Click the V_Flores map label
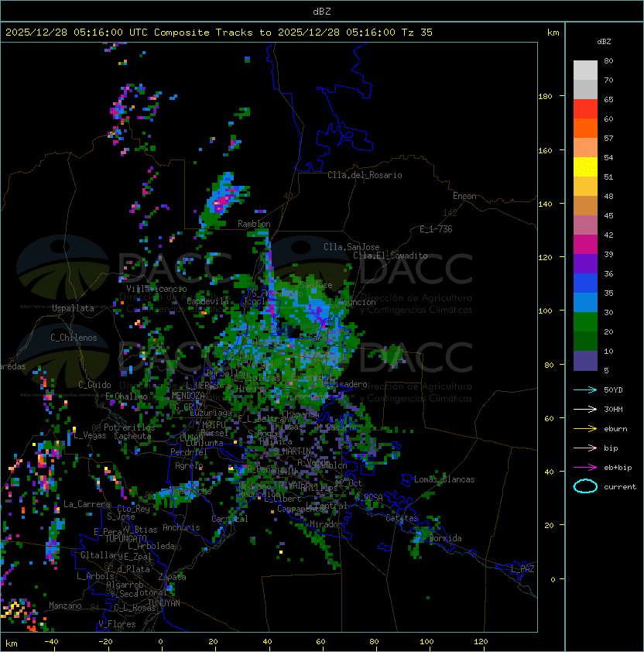Screen dimensions: 644x652 coord(117,624)
